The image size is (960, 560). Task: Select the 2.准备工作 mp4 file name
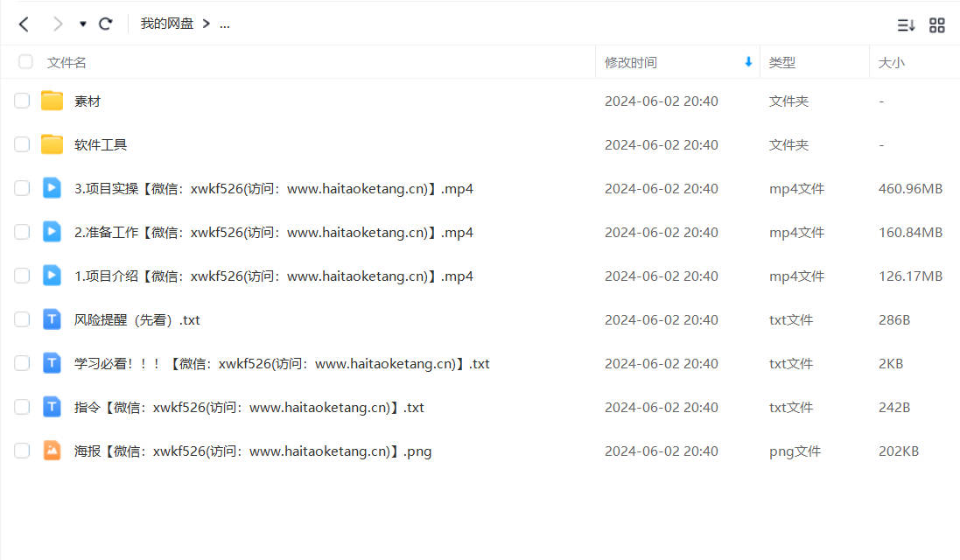click(274, 233)
